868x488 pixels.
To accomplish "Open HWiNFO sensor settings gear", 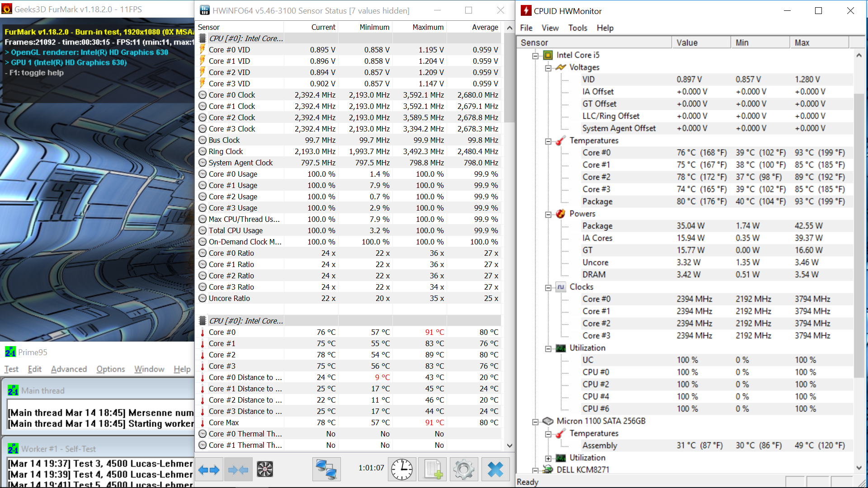I will click(x=463, y=469).
